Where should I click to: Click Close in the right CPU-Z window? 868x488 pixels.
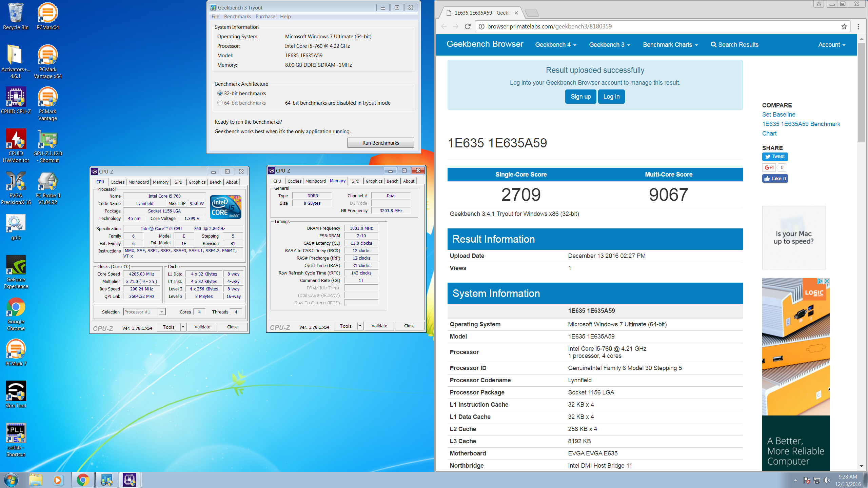(409, 326)
